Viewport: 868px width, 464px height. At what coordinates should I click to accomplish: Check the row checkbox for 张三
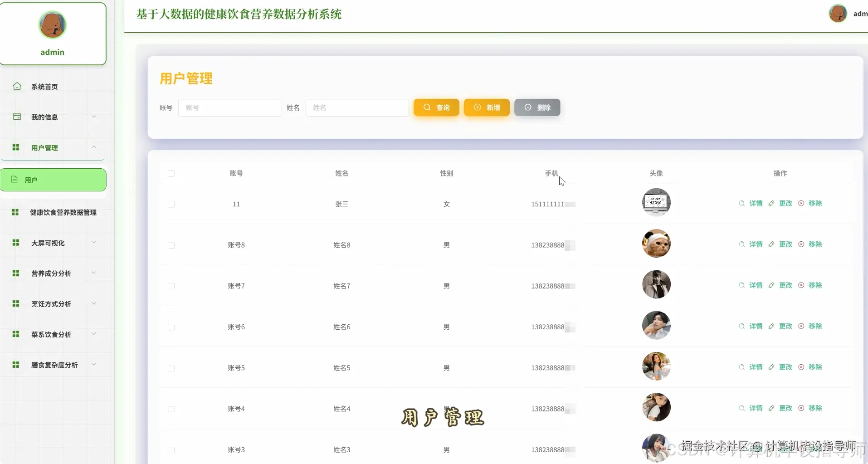pyautogui.click(x=171, y=204)
